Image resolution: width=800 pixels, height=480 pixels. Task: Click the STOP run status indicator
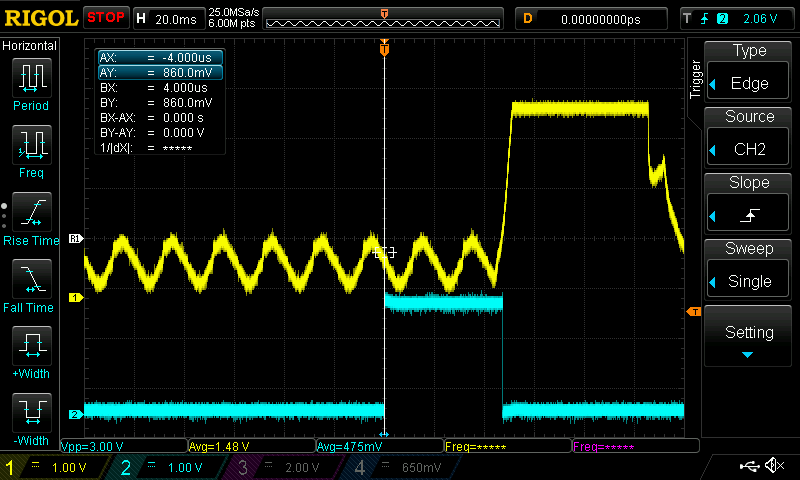click(106, 17)
